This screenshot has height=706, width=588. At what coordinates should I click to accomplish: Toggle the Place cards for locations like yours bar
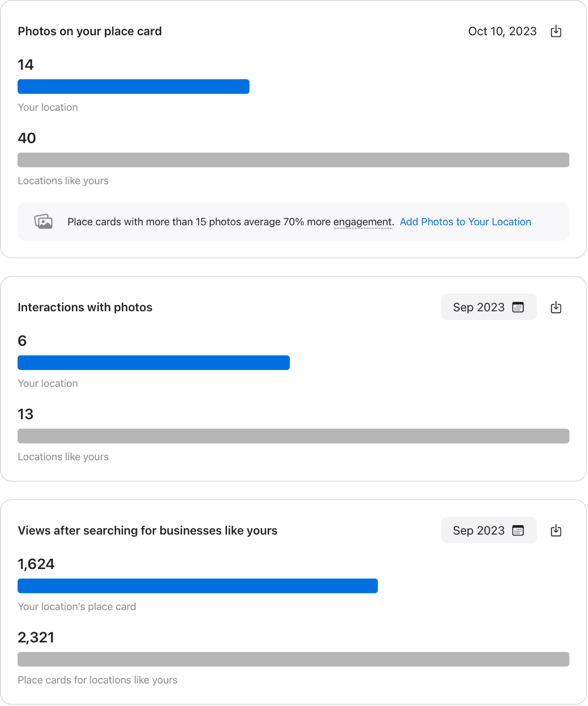(x=293, y=660)
